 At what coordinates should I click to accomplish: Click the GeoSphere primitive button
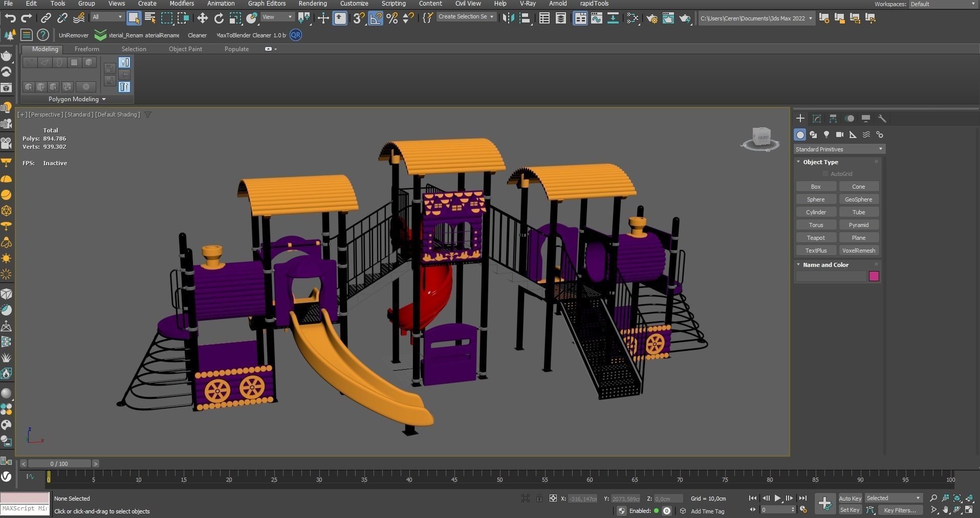coord(859,199)
